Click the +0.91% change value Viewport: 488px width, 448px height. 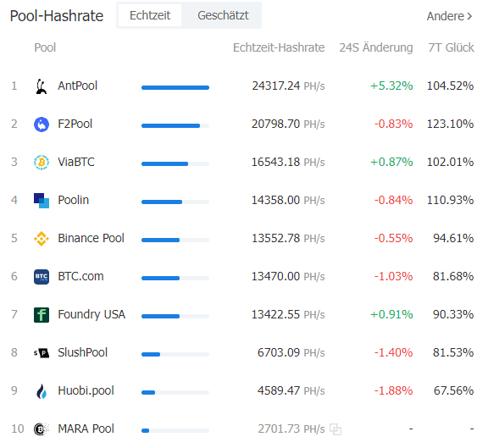tap(391, 314)
